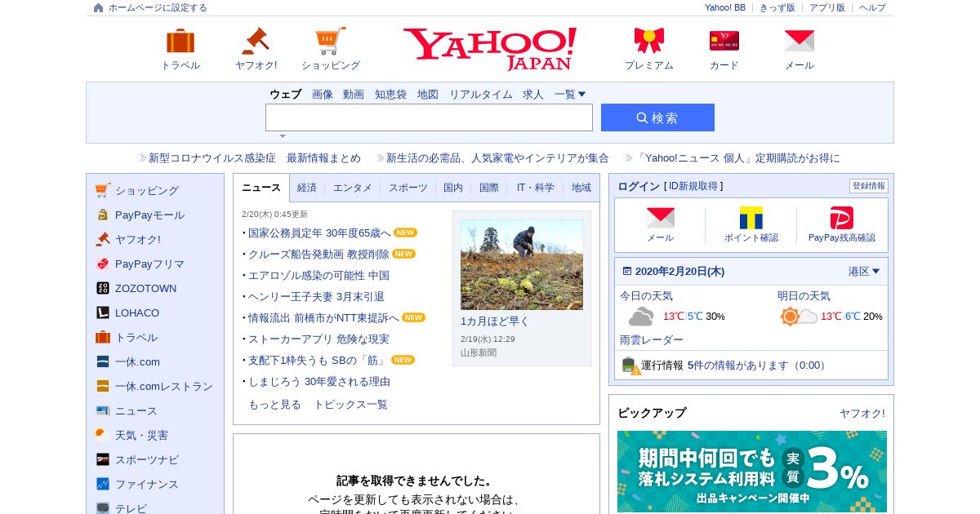Click the Premium ribbon icon
The width and height of the screenshot is (980, 514).
pyautogui.click(x=649, y=41)
